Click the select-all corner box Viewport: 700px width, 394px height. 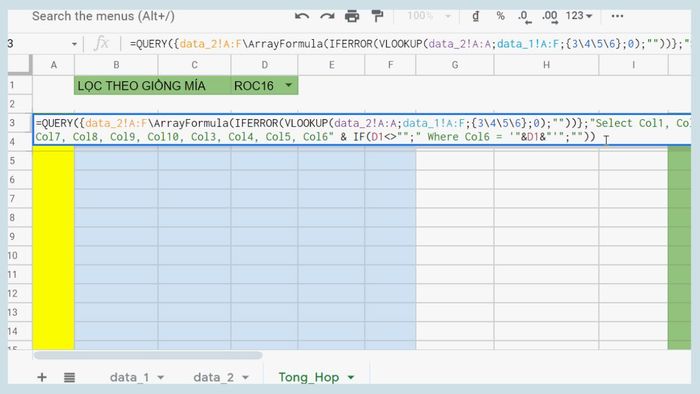pos(20,64)
